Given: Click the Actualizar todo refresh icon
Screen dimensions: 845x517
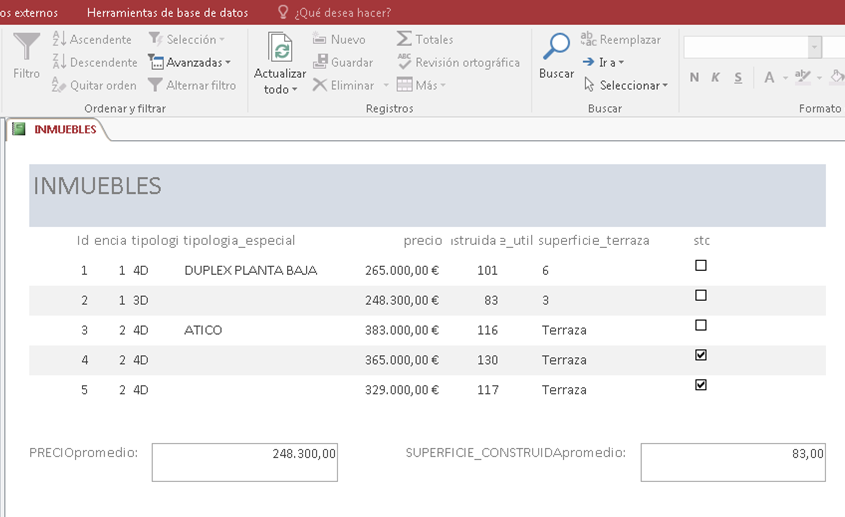Looking at the screenshot, I should (x=280, y=47).
